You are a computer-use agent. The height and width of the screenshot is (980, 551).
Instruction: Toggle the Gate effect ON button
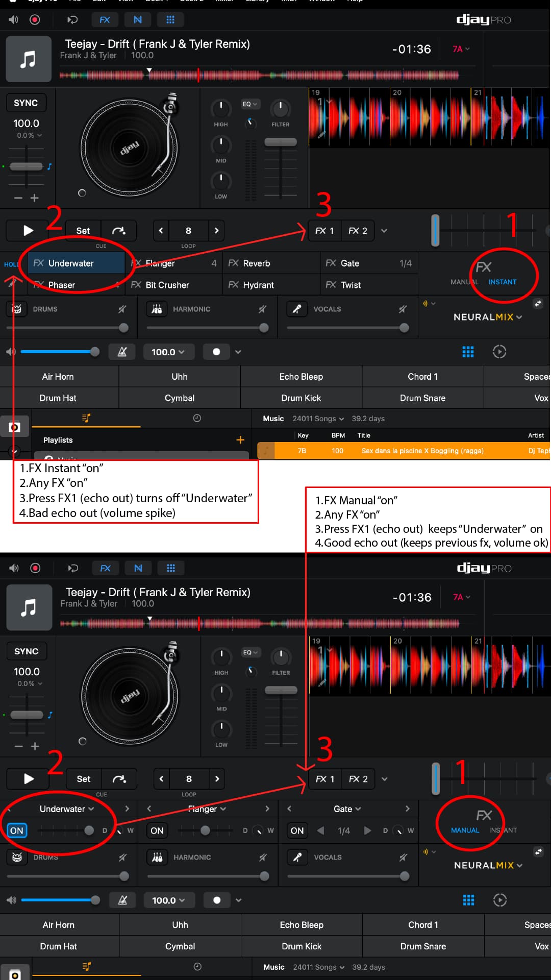point(297,830)
